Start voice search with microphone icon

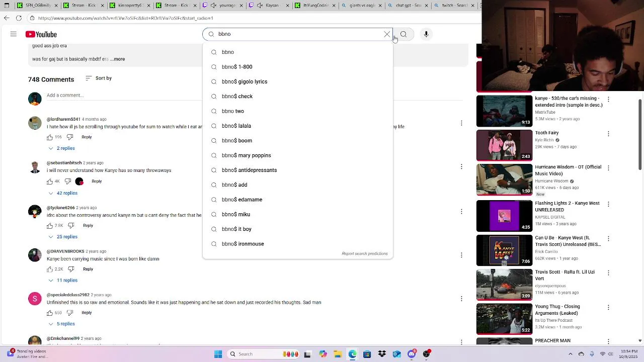[426, 34]
